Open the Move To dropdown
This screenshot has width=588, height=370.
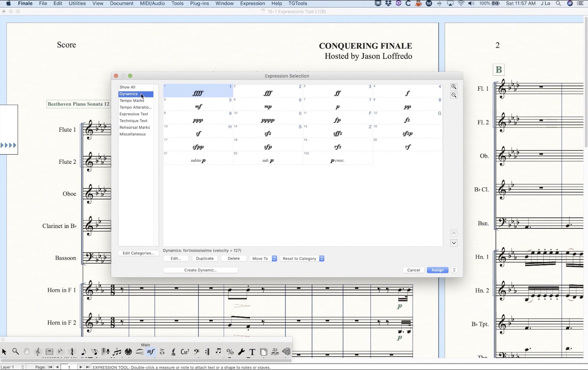pyautogui.click(x=263, y=258)
